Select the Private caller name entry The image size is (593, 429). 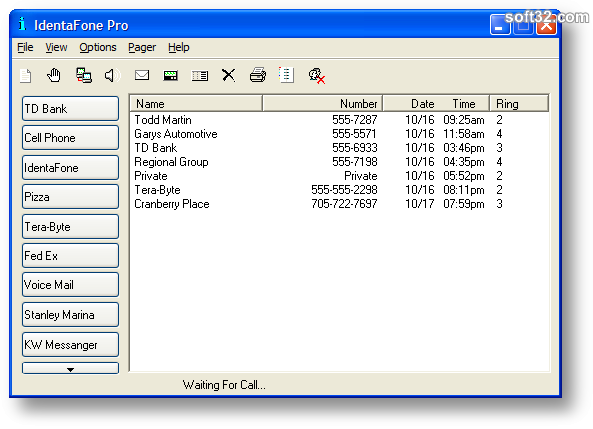[151, 176]
